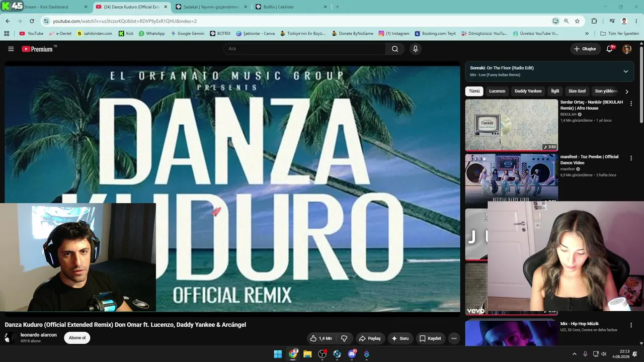Reload the YouTube page

coord(32,21)
